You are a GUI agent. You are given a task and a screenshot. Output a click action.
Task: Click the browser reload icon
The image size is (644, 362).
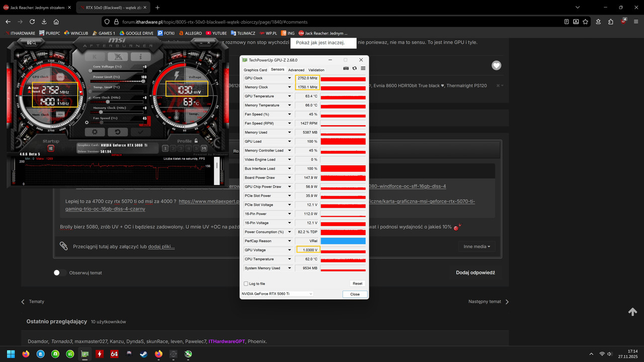coord(32,22)
